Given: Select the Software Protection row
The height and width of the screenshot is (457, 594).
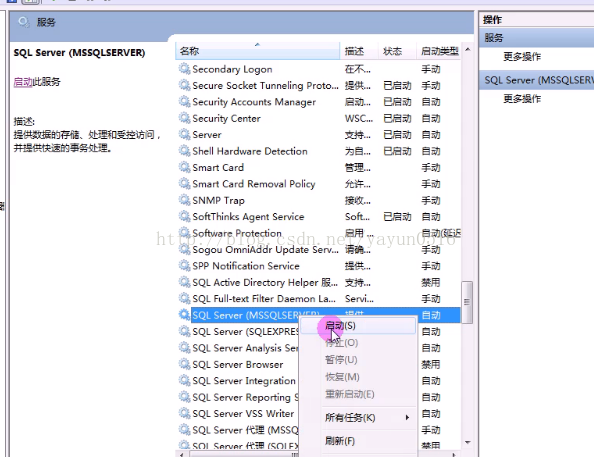Looking at the screenshot, I should pos(318,233).
